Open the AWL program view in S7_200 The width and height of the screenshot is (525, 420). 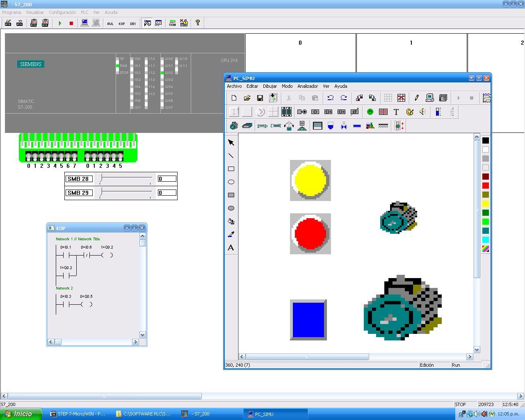pyautogui.click(x=110, y=23)
